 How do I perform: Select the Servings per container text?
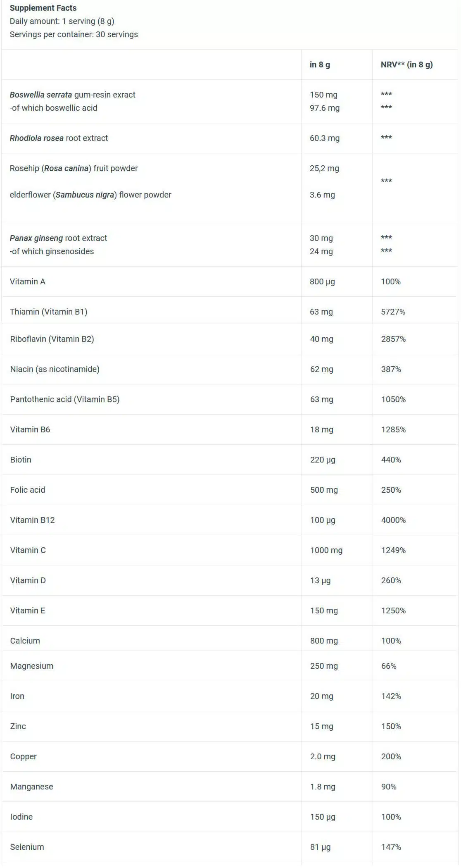74,34
